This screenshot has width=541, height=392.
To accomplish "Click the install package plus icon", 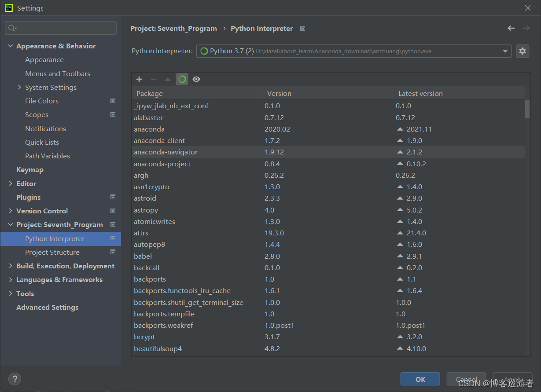I will [x=139, y=79].
